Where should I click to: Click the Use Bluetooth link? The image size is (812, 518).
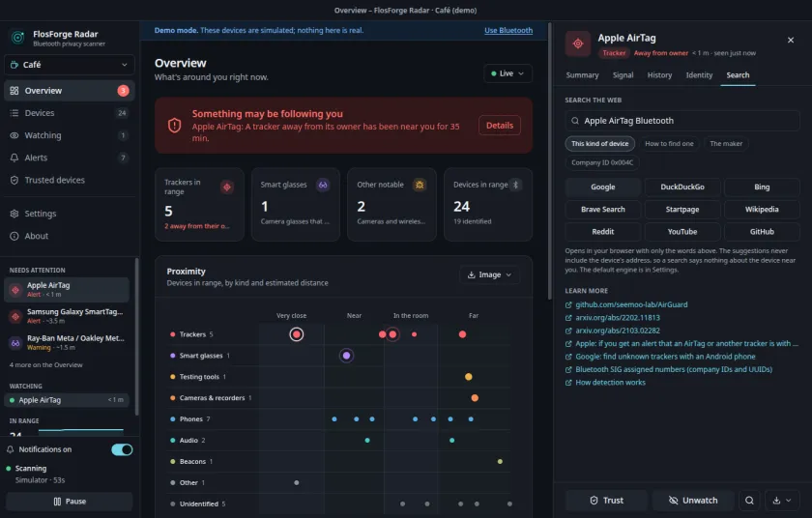pos(508,31)
